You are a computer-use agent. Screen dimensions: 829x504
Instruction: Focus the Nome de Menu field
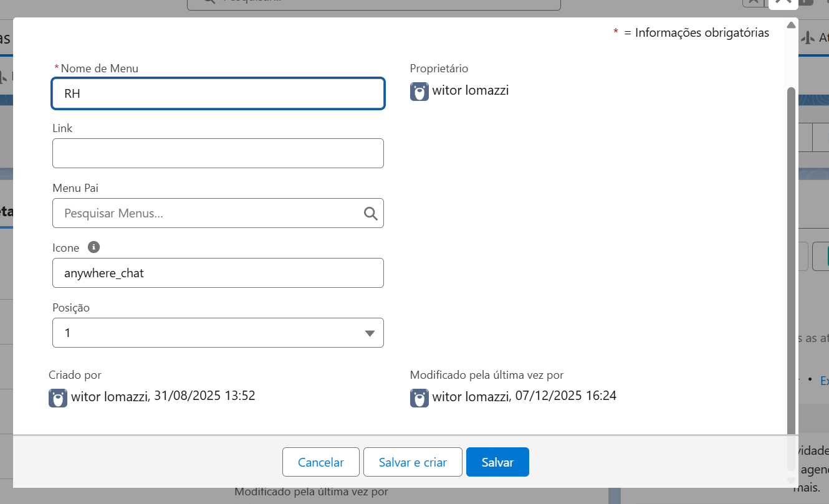coord(218,94)
